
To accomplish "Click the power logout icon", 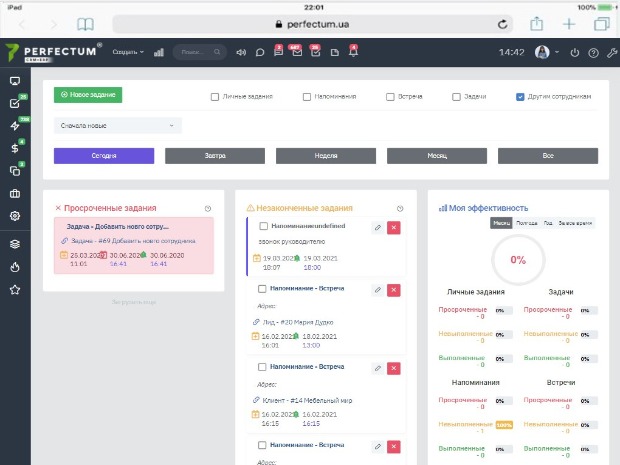I will point(575,53).
